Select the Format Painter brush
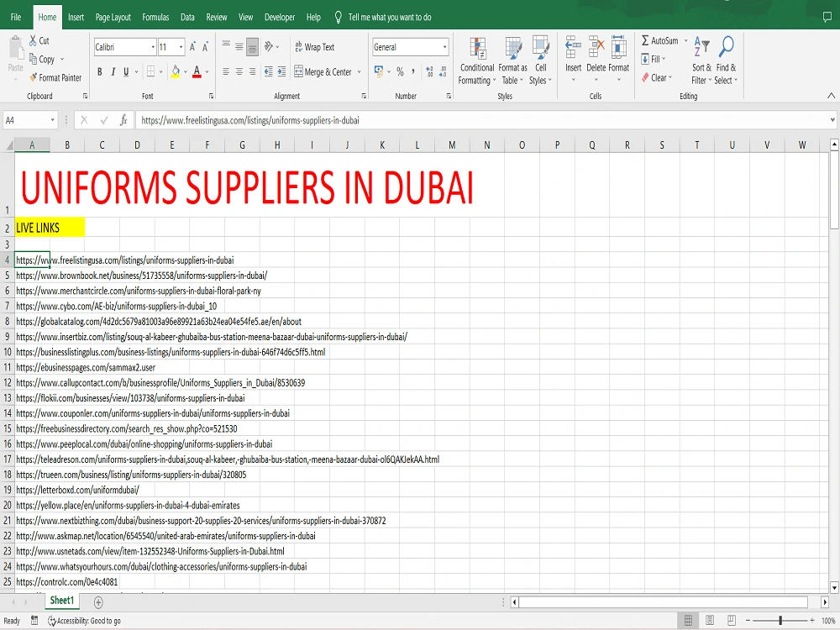The height and width of the screenshot is (630, 840). (x=34, y=77)
